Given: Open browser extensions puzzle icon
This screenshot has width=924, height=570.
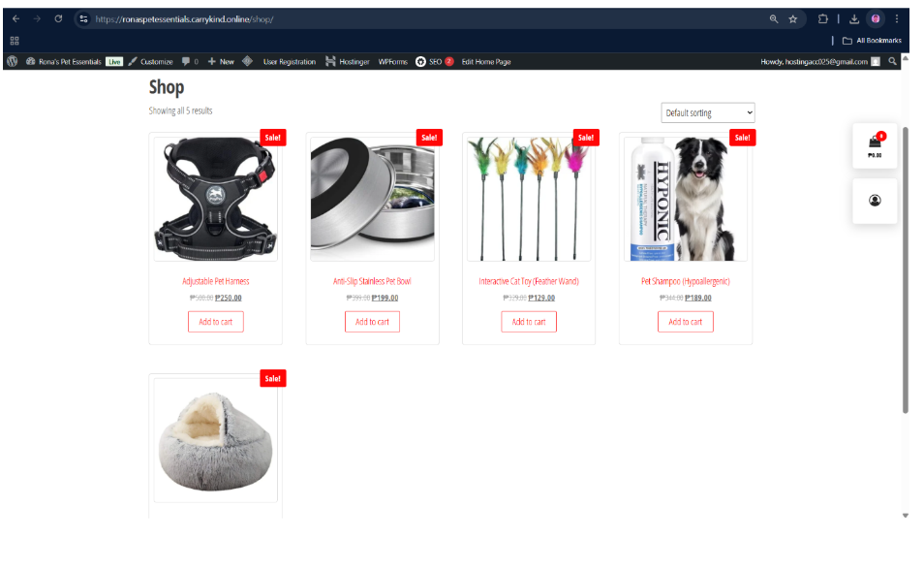Looking at the screenshot, I should (x=822, y=18).
